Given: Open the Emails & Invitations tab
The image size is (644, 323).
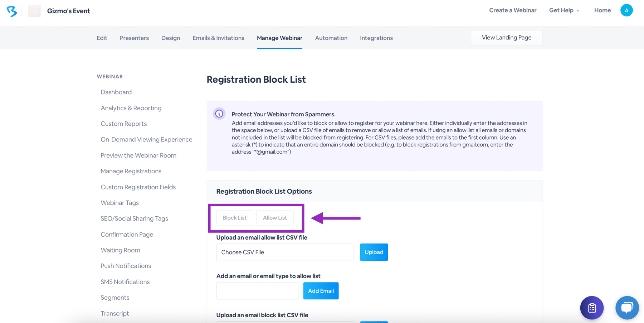Looking at the screenshot, I should point(218,38).
